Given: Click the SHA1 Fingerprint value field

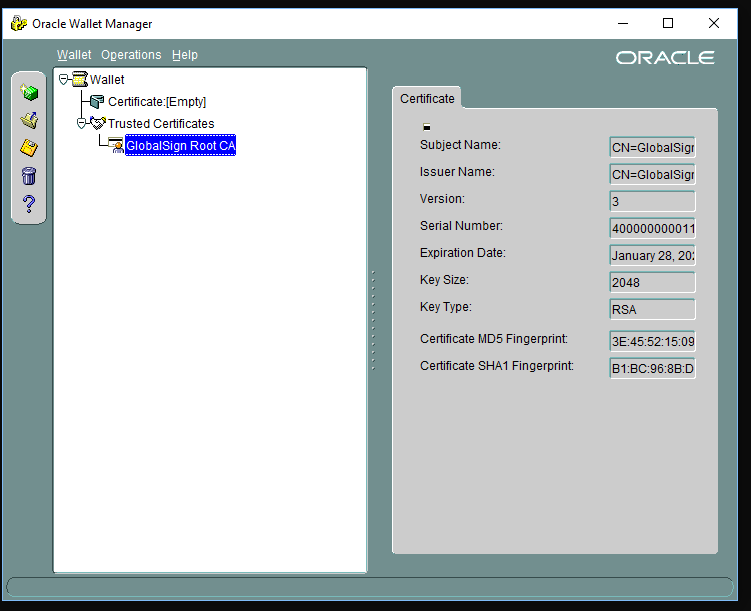Looking at the screenshot, I should pyautogui.click(x=652, y=368).
